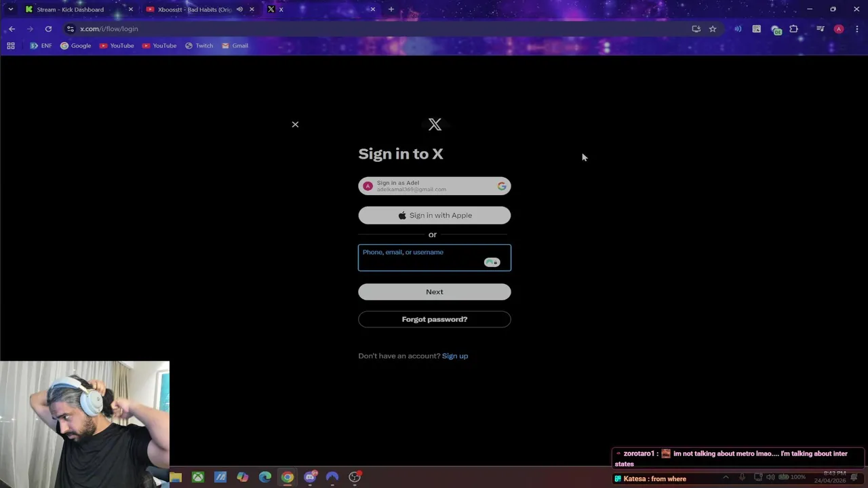The width and height of the screenshot is (868, 488).
Task: Close the X tab
Action: 372,9
